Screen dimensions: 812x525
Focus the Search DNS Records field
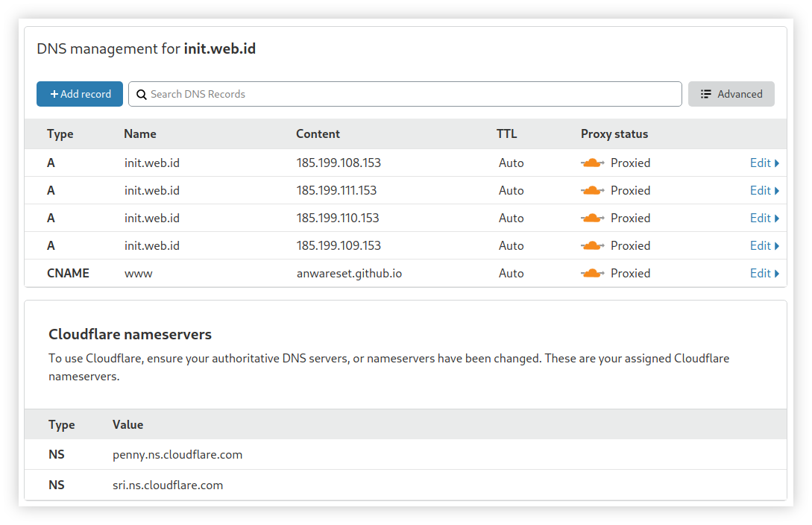[410, 94]
